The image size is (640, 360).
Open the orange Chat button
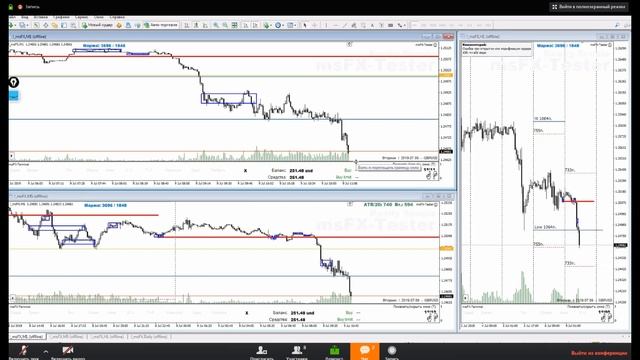point(364,351)
